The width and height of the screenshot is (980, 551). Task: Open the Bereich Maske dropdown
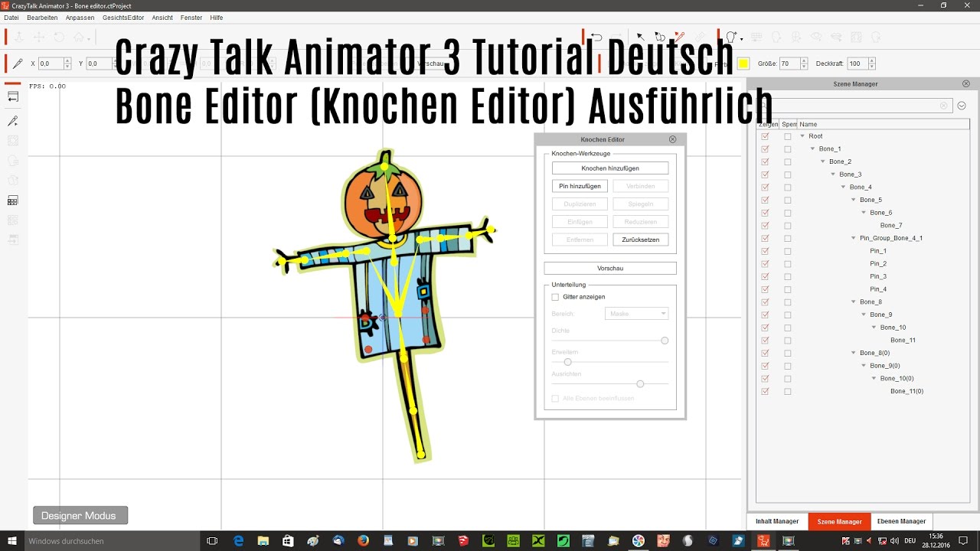636,314
